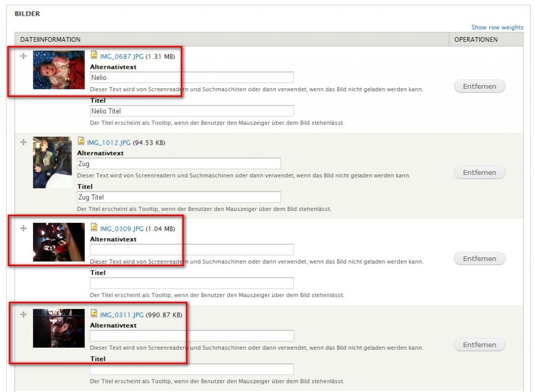535x392 pixels.
Task: Click drag handle for IMG_0311.JPG row
Action: click(x=24, y=314)
